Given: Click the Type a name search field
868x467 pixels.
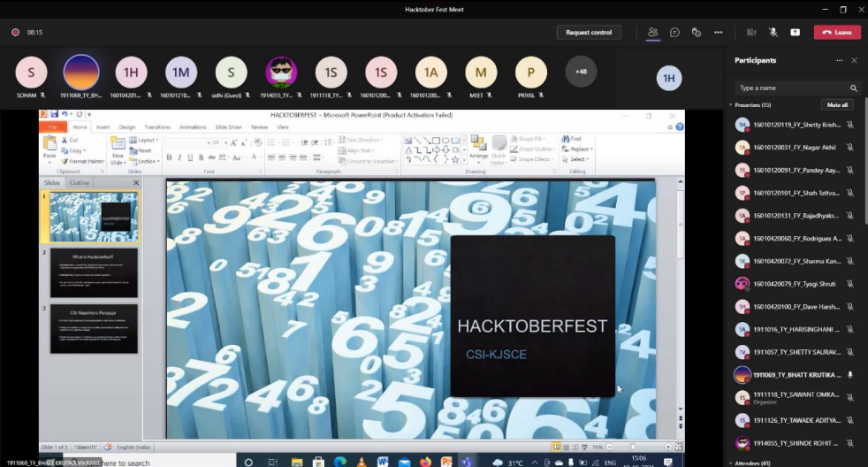Looking at the screenshot, I should tap(790, 88).
